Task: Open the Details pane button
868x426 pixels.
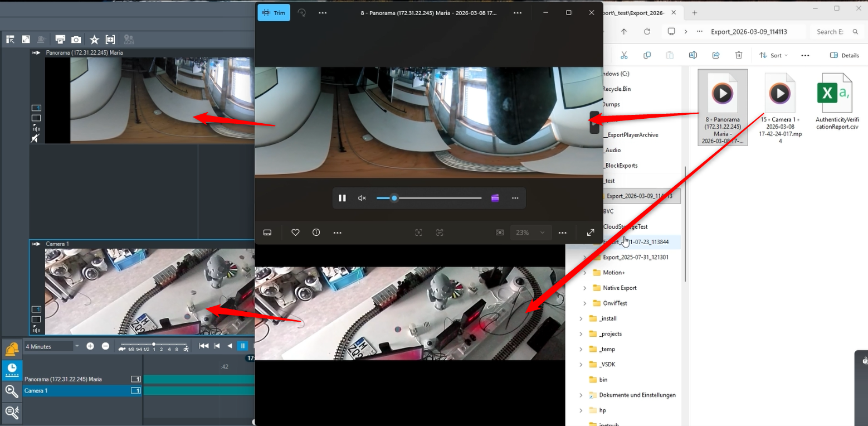Action: click(845, 55)
